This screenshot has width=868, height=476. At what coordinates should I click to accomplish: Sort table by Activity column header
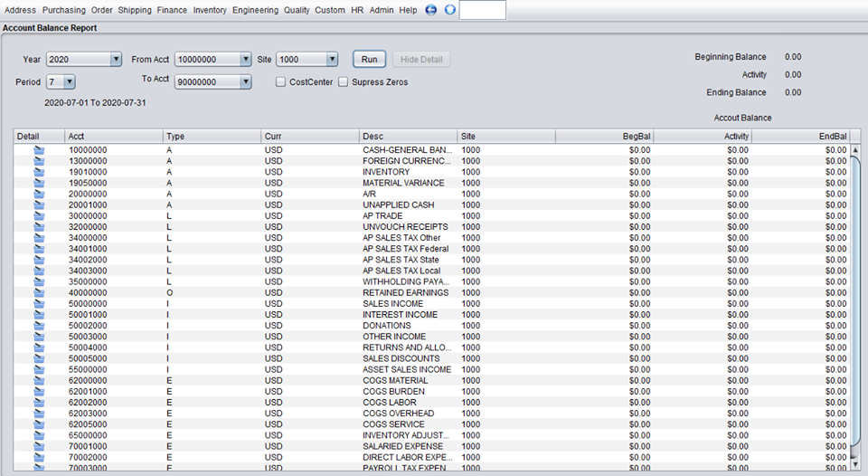pos(703,137)
